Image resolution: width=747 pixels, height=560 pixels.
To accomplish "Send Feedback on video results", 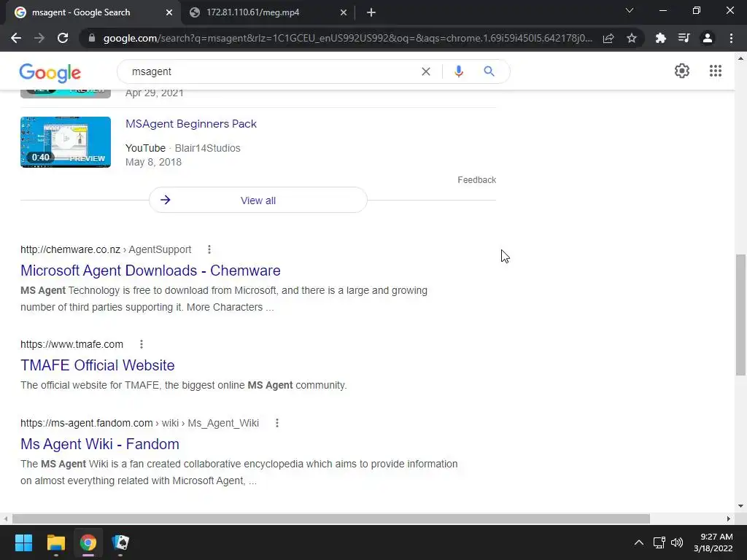I will coord(477,180).
